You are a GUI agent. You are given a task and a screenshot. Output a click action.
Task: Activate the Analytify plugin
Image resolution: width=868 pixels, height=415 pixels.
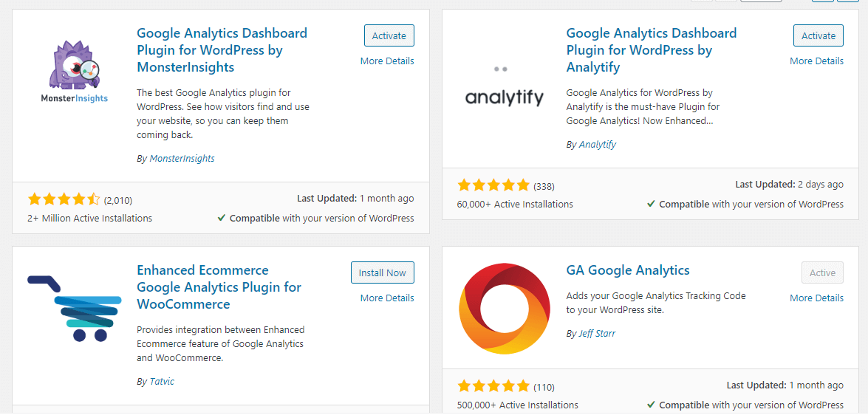pyautogui.click(x=819, y=35)
